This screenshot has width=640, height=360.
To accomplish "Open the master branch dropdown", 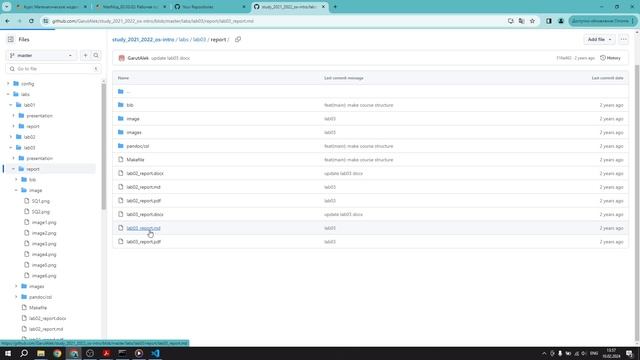I will pos(41,55).
